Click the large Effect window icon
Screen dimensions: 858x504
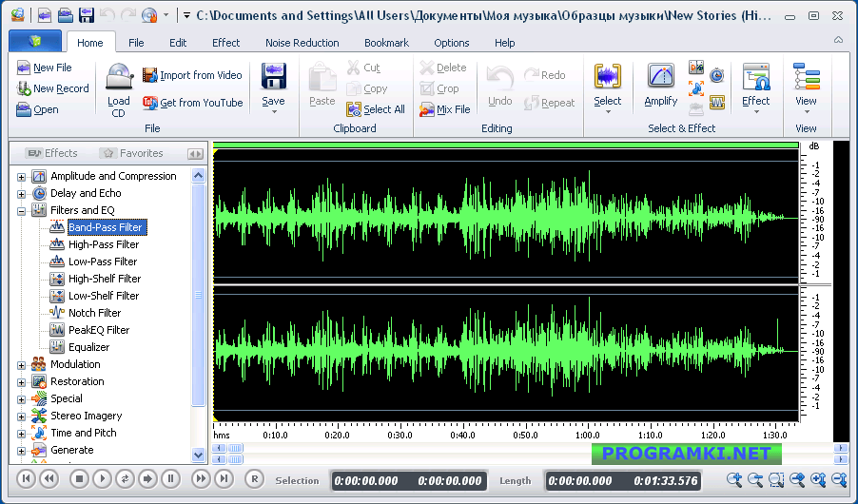click(756, 76)
